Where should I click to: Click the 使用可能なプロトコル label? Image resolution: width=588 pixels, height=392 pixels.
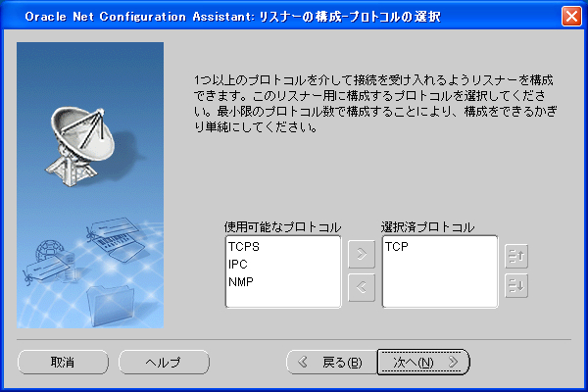click(x=282, y=227)
